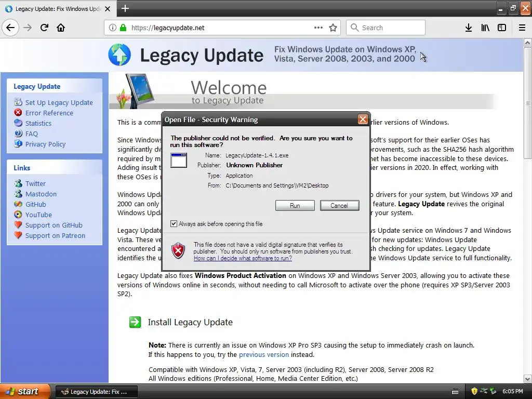The image size is (532, 399).
Task: Open the Windows Start menu
Action: point(25,392)
